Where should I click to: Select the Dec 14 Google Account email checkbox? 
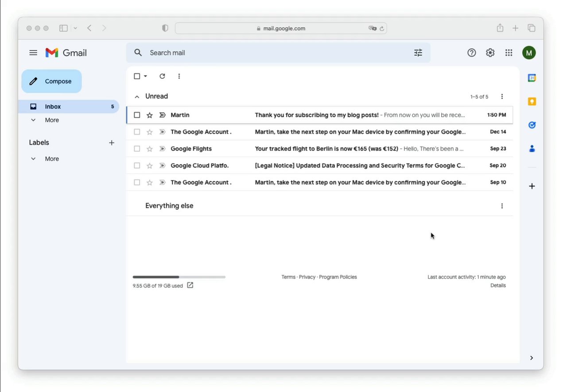tap(137, 132)
